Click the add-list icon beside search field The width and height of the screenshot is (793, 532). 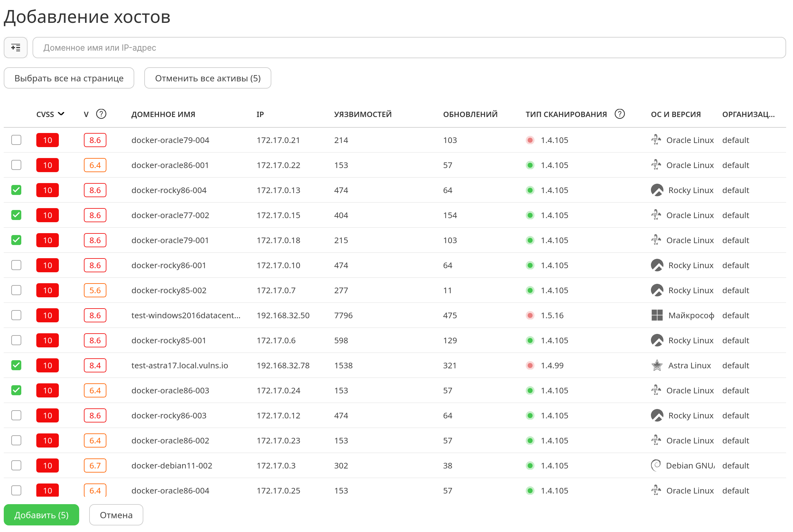coord(16,48)
